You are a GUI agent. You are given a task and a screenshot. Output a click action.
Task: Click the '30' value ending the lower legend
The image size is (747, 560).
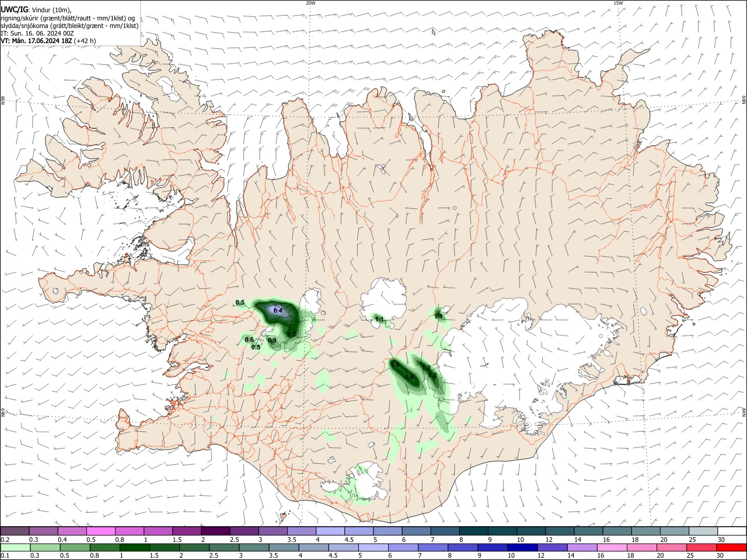[x=720, y=556]
